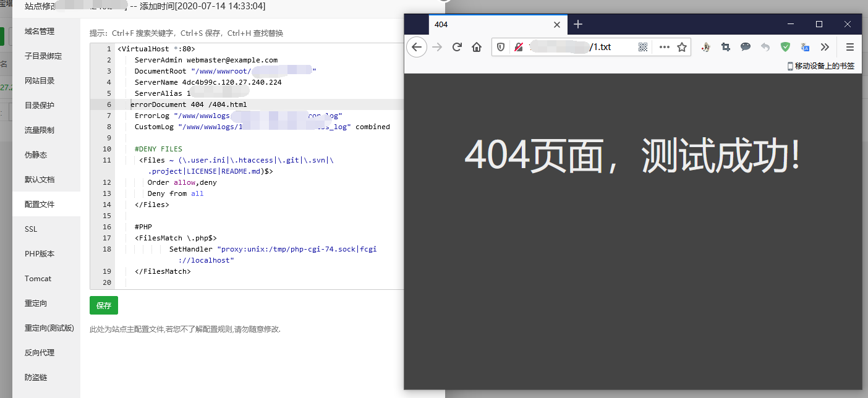Open a new tab in Firefox
868x398 pixels.
[x=578, y=24]
